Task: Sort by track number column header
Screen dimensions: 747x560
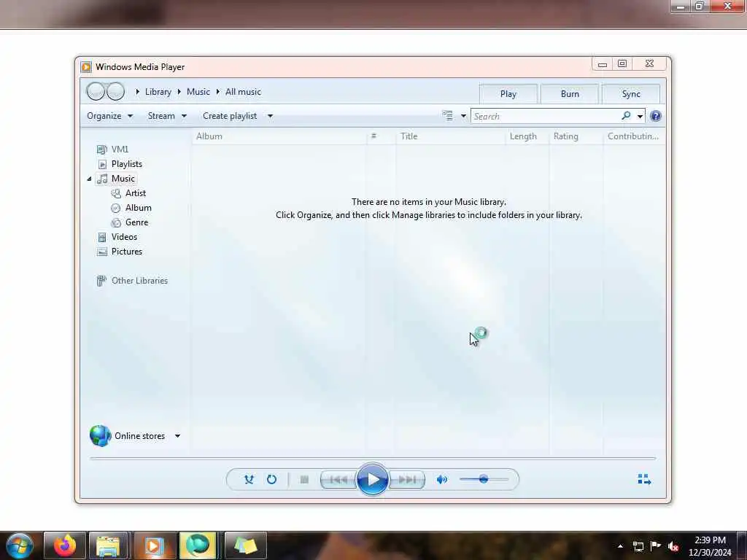Action: 381,136
